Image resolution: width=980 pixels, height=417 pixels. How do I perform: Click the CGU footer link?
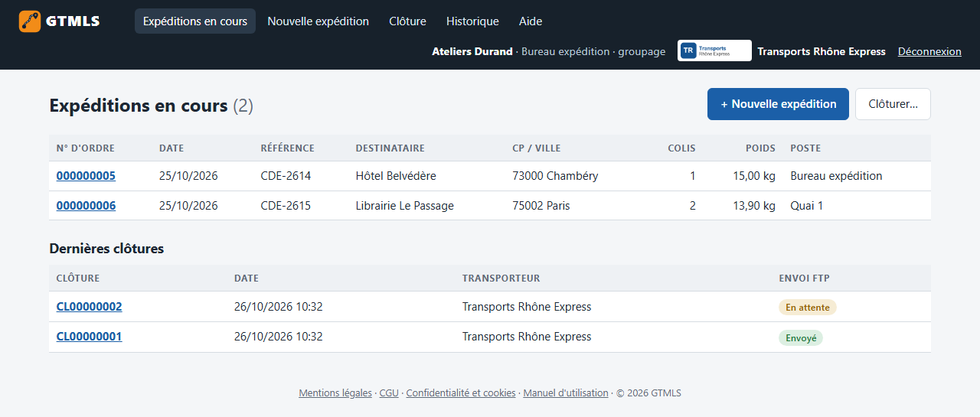pos(389,393)
